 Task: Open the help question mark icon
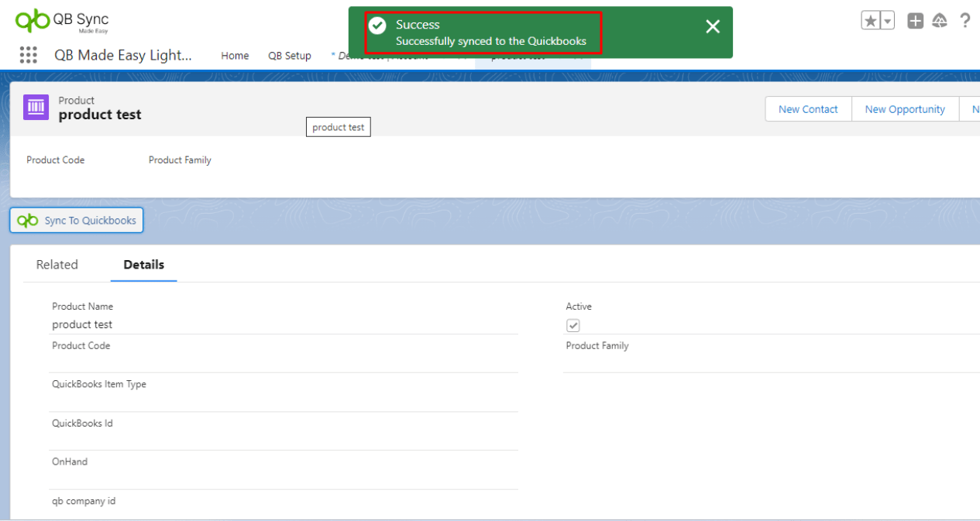click(x=965, y=21)
